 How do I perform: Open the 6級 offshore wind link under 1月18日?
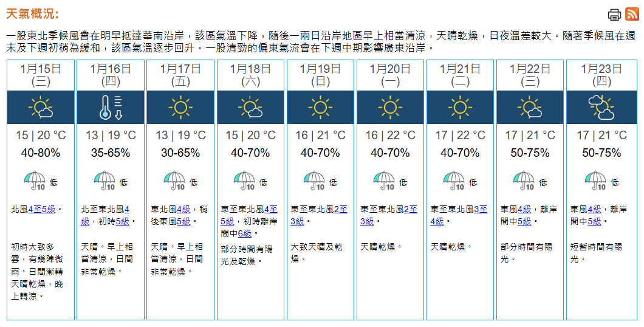coord(244,233)
